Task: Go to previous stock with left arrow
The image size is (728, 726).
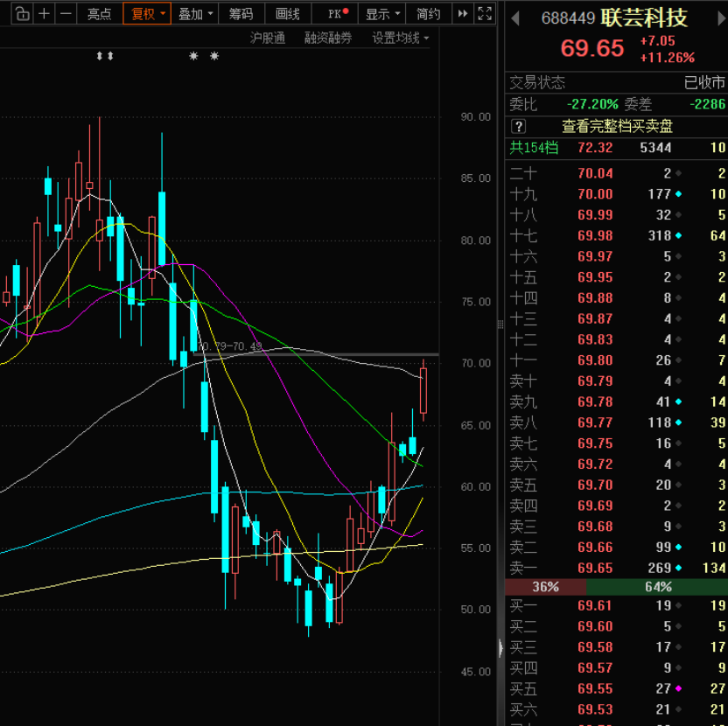Action: click(514, 18)
